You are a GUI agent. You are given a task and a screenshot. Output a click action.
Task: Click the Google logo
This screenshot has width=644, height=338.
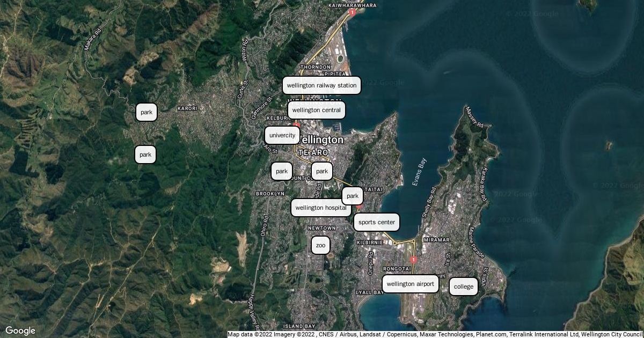(20, 330)
